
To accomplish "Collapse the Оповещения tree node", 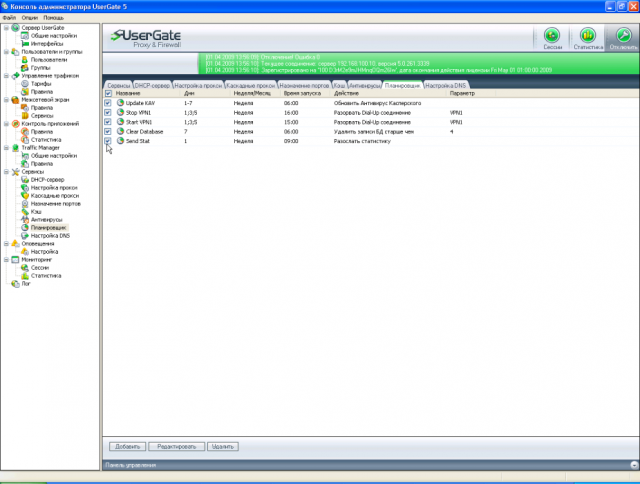I will [x=7, y=244].
